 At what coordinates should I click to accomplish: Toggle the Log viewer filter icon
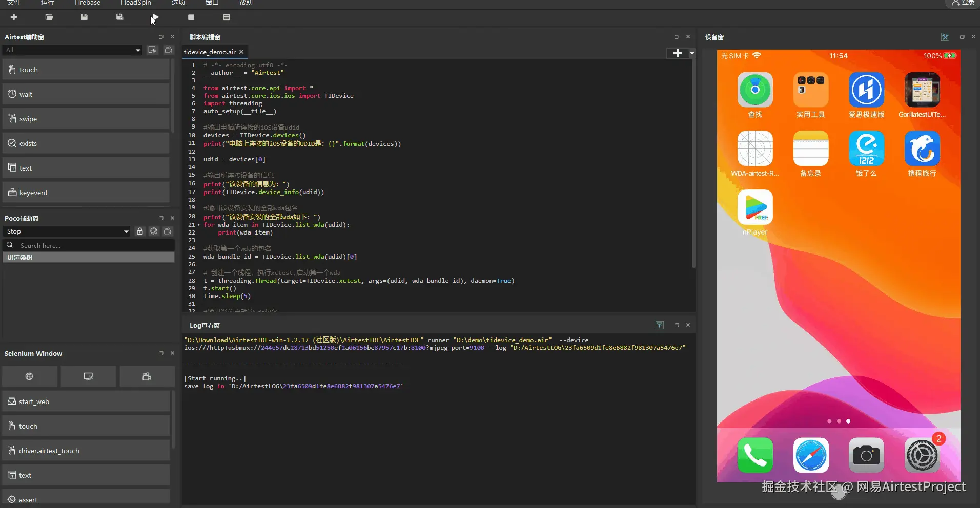coord(660,325)
